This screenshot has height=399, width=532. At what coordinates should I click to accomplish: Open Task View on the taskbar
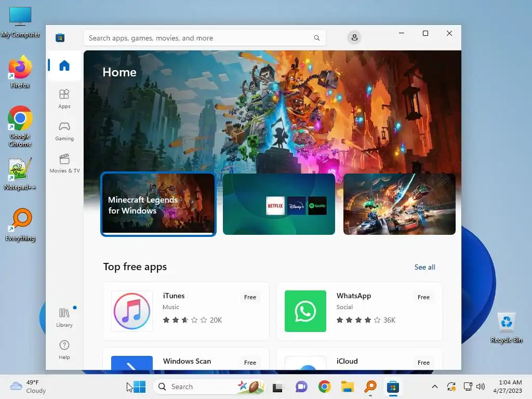pos(277,387)
